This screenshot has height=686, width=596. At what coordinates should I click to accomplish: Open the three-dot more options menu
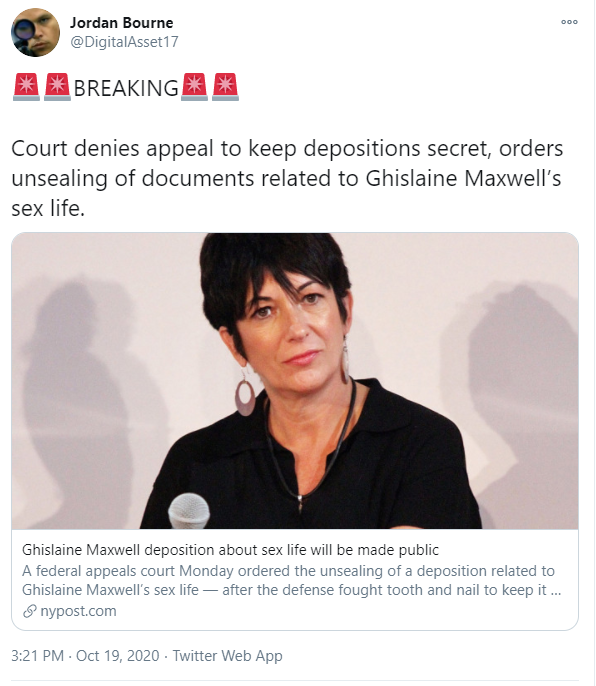coord(569,22)
